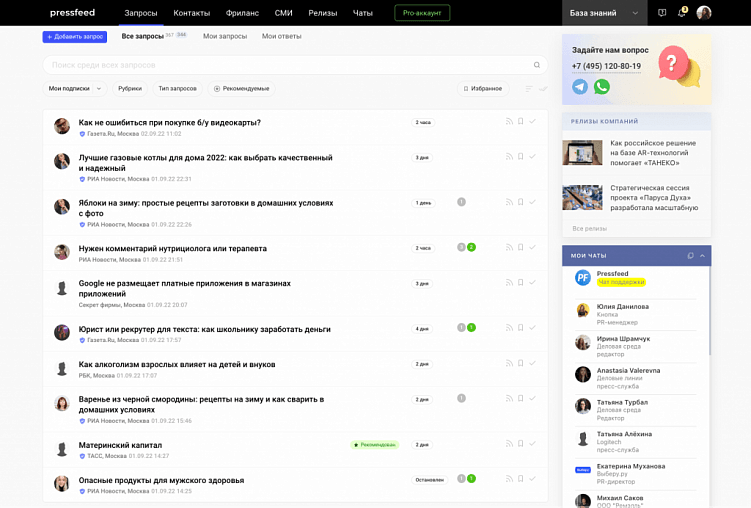This screenshot has height=508, width=751.
Task: Click RSS icon for Опасные продукты request
Action: (509, 479)
